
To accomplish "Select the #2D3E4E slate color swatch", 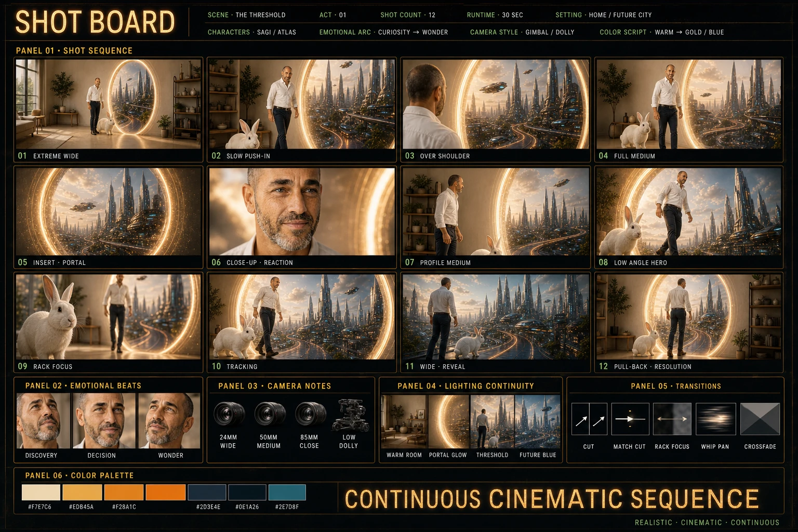I will [207, 492].
